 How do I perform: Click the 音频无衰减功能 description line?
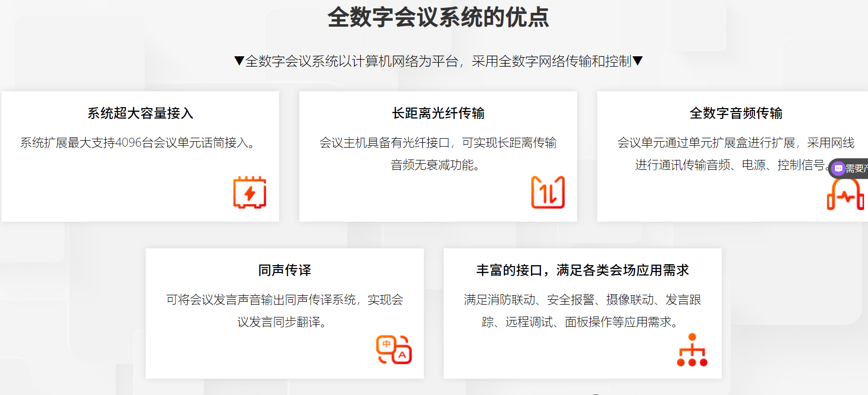(435, 165)
